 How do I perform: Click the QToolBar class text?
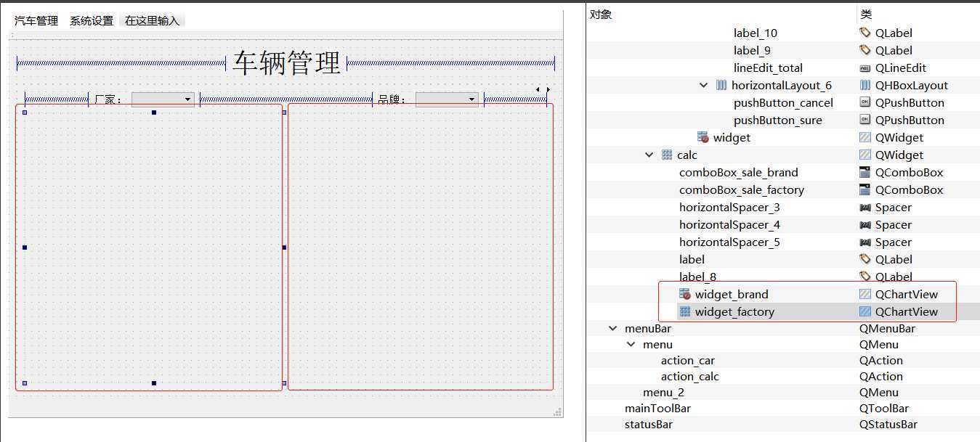884,409
